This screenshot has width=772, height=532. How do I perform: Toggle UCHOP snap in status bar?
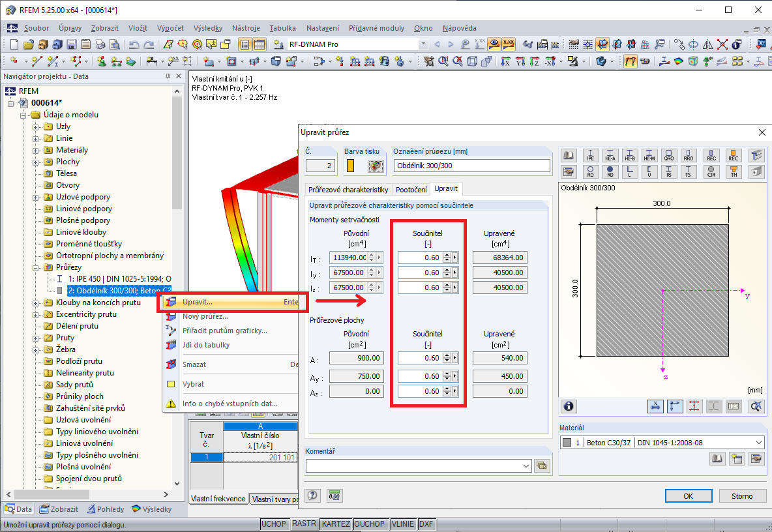pyautogui.click(x=273, y=524)
